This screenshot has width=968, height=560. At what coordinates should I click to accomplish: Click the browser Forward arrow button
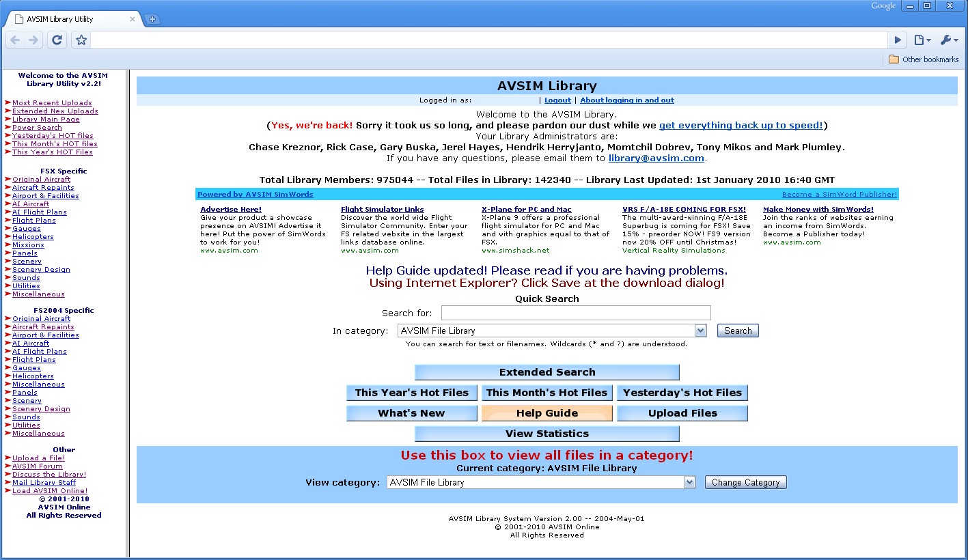(x=33, y=40)
